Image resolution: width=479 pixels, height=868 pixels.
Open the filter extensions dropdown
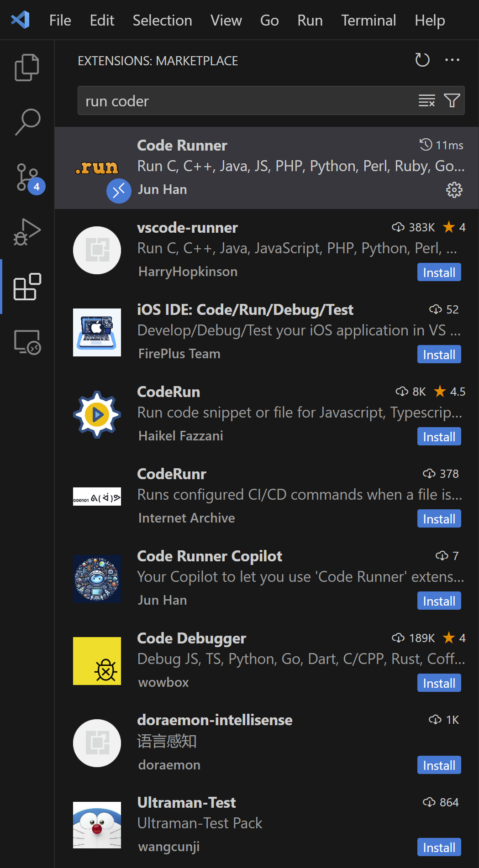click(452, 100)
